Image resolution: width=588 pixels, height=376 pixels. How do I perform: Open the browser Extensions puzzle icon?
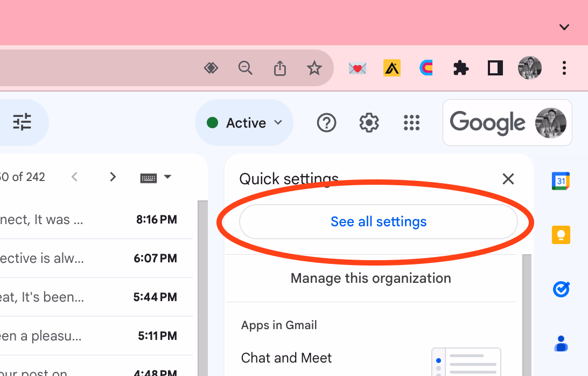(460, 68)
